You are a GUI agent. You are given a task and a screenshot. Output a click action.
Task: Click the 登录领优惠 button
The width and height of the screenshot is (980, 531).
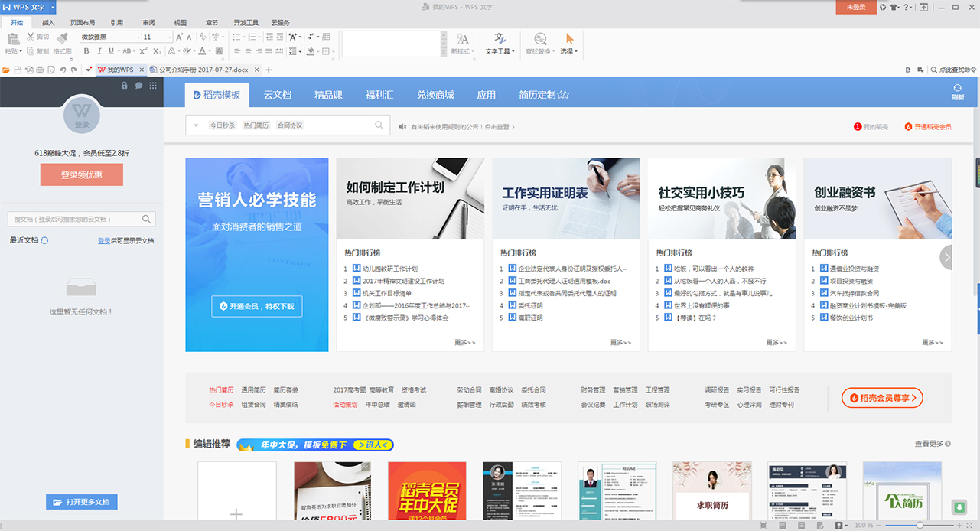(81, 174)
